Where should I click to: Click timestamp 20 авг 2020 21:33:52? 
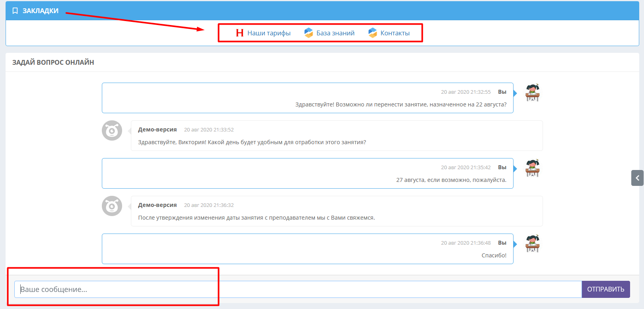pyautogui.click(x=209, y=129)
